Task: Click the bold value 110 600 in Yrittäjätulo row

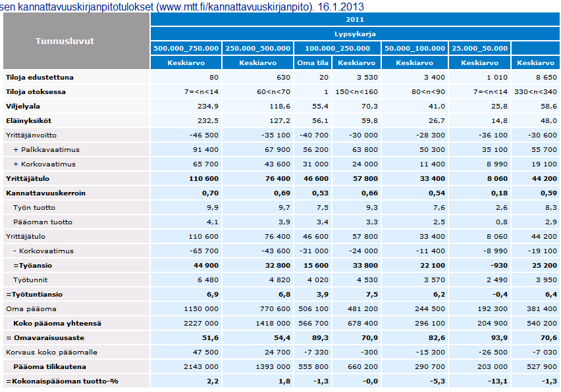Action: [203, 179]
